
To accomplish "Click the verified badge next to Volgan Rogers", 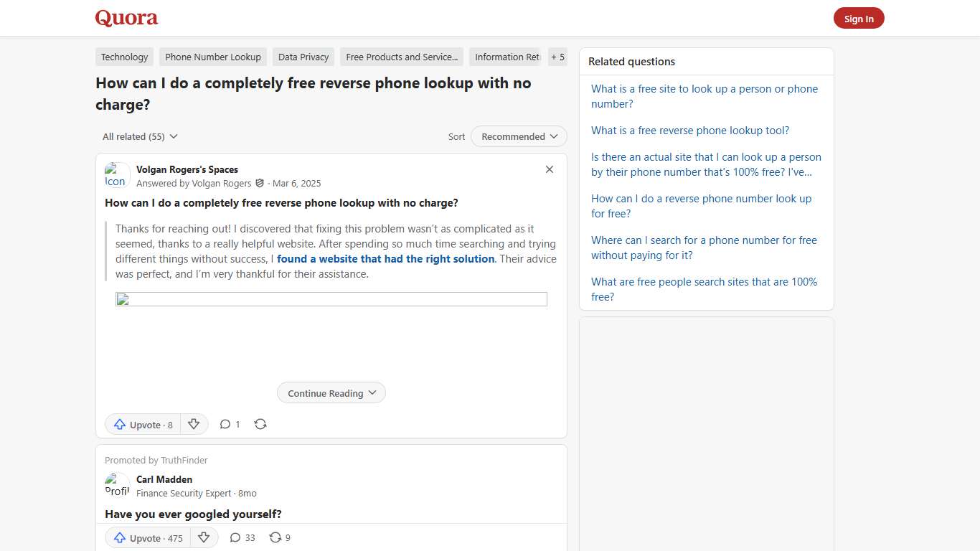I will coord(260,183).
